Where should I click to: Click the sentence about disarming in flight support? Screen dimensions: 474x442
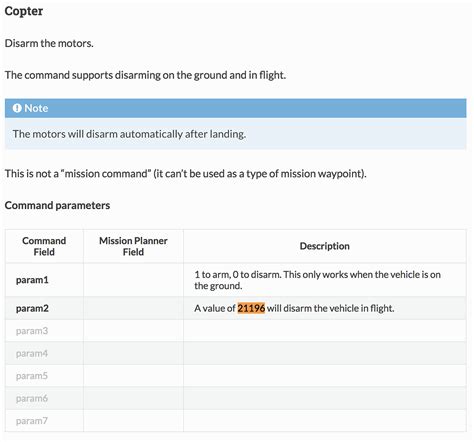pyautogui.click(x=145, y=75)
